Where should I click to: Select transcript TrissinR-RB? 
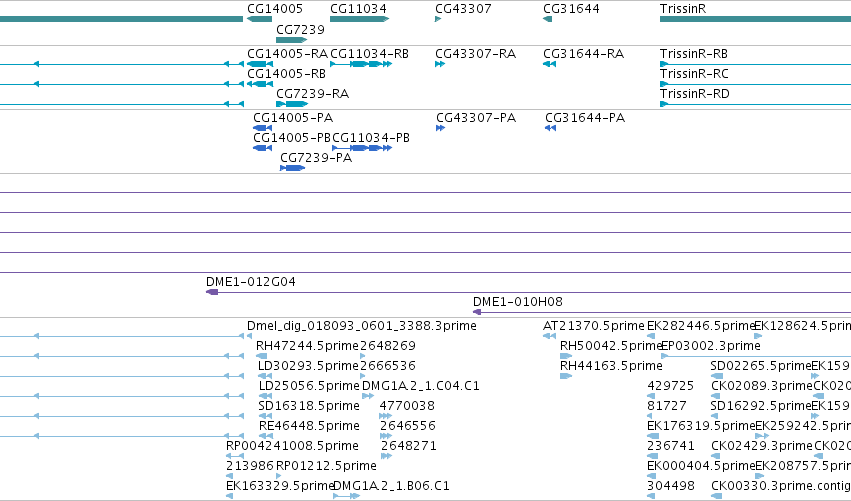pyautogui.click(x=694, y=54)
